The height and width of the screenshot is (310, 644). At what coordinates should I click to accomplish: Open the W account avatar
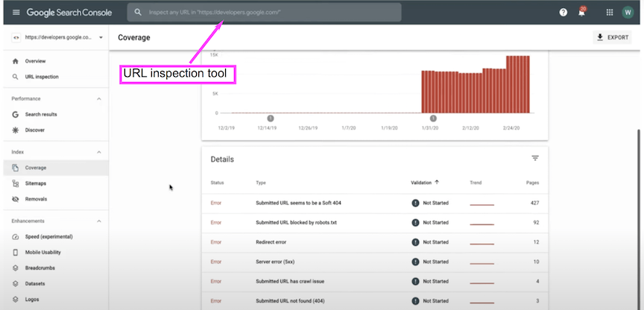pyautogui.click(x=628, y=13)
